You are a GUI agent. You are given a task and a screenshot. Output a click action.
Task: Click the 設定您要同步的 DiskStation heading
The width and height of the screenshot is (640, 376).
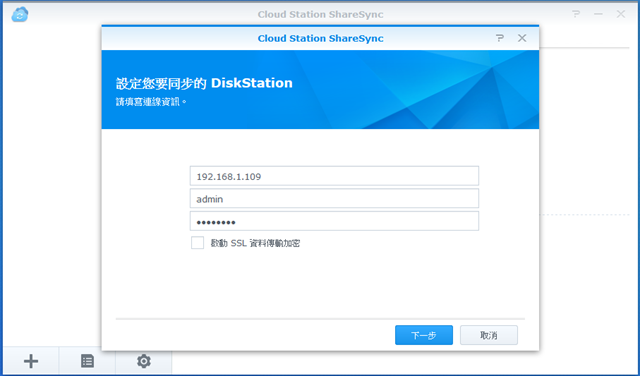pos(204,83)
